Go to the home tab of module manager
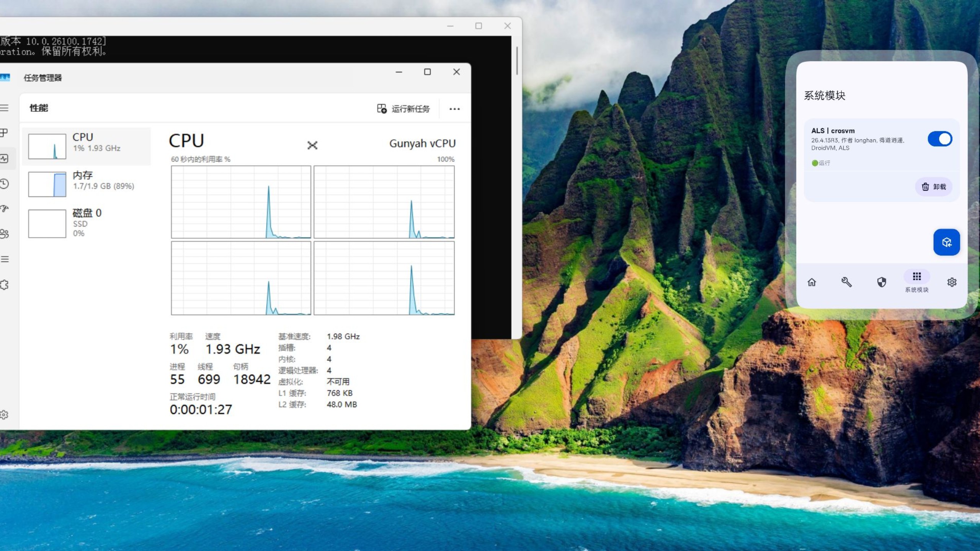 (812, 282)
